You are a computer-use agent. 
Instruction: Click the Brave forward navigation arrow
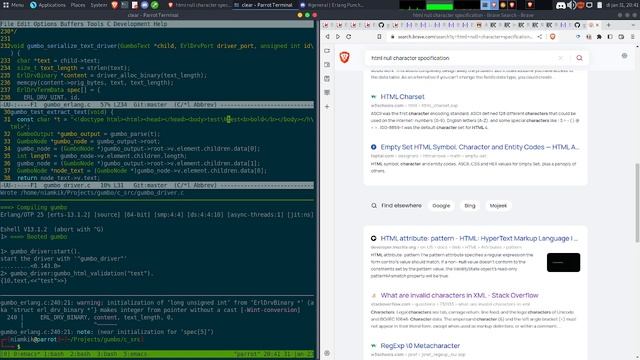coord(338,37)
